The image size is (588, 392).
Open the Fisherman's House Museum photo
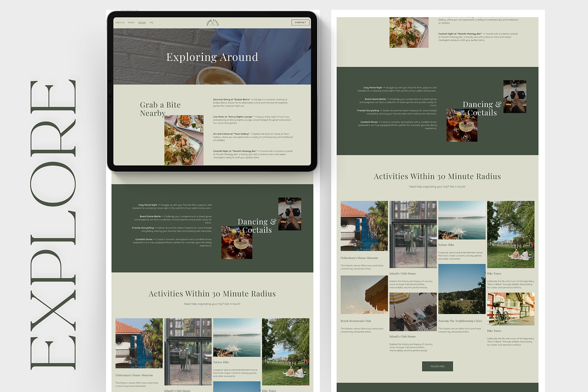click(364, 224)
